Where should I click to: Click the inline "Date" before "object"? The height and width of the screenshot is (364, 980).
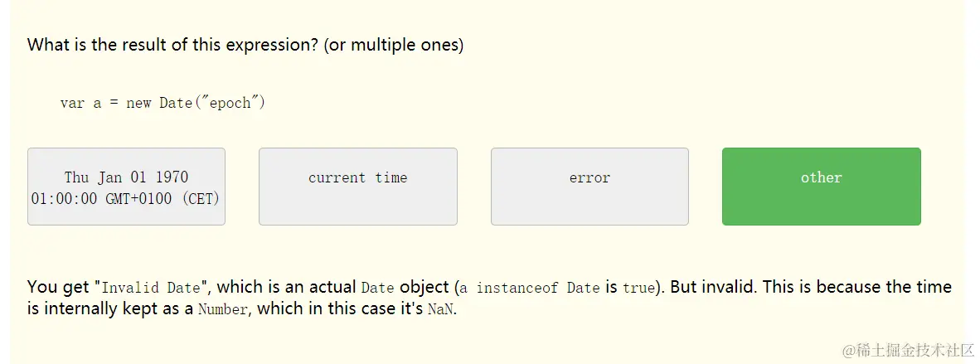pyautogui.click(x=377, y=289)
